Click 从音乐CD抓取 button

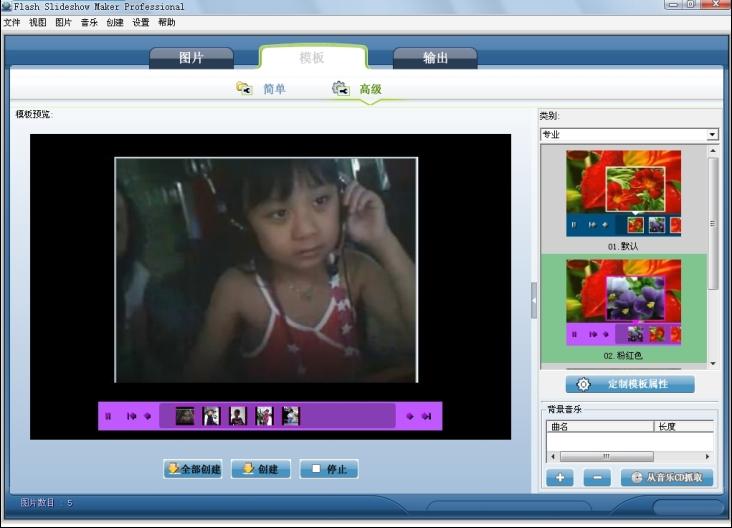pyautogui.click(x=667, y=478)
